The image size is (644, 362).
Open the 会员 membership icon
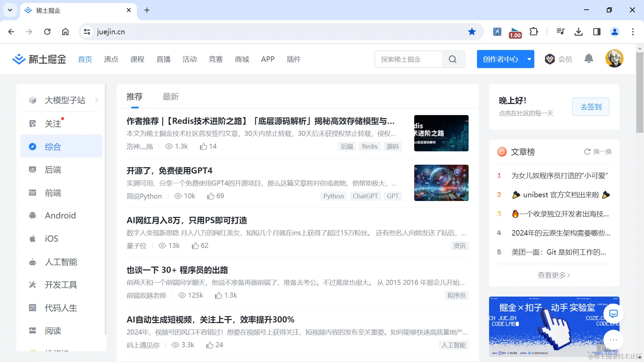[549, 59]
